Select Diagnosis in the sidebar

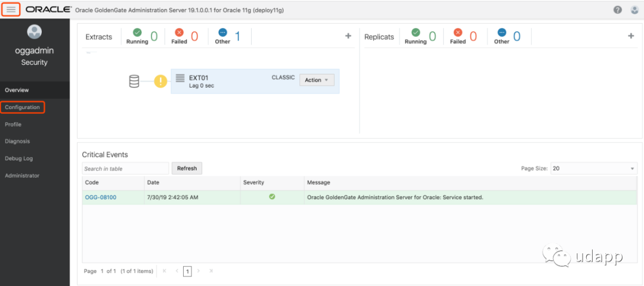tap(17, 141)
